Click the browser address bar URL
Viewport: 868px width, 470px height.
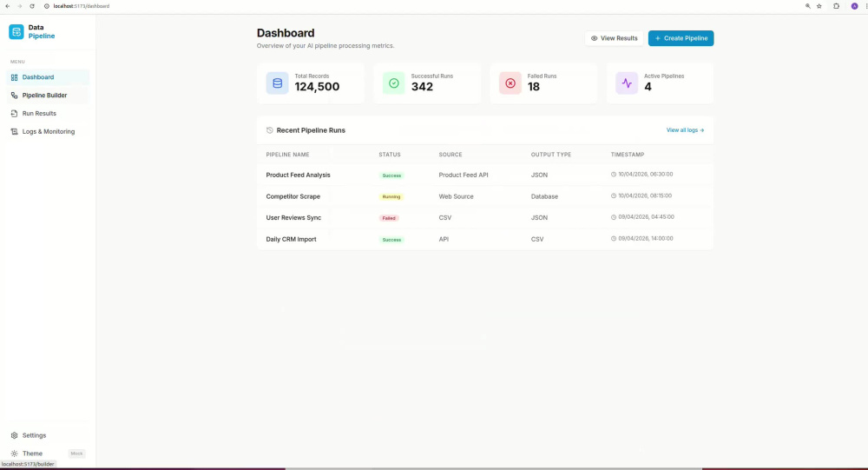pyautogui.click(x=82, y=6)
